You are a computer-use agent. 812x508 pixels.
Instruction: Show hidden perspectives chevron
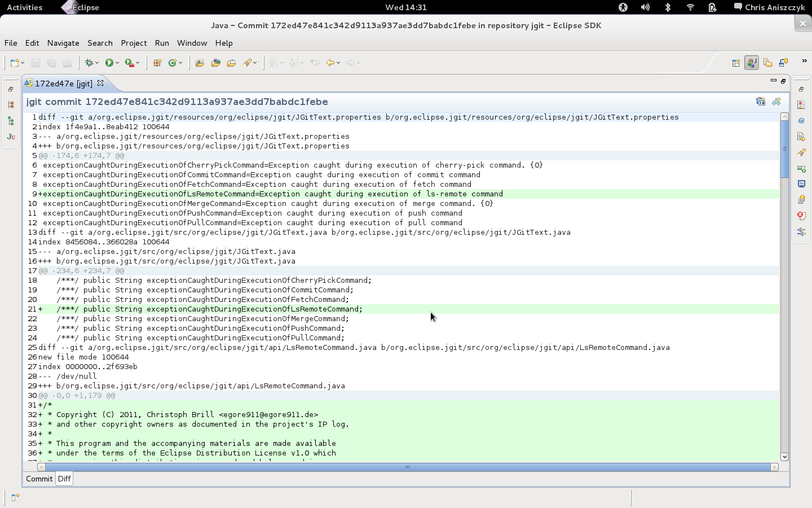pyautogui.click(x=804, y=61)
